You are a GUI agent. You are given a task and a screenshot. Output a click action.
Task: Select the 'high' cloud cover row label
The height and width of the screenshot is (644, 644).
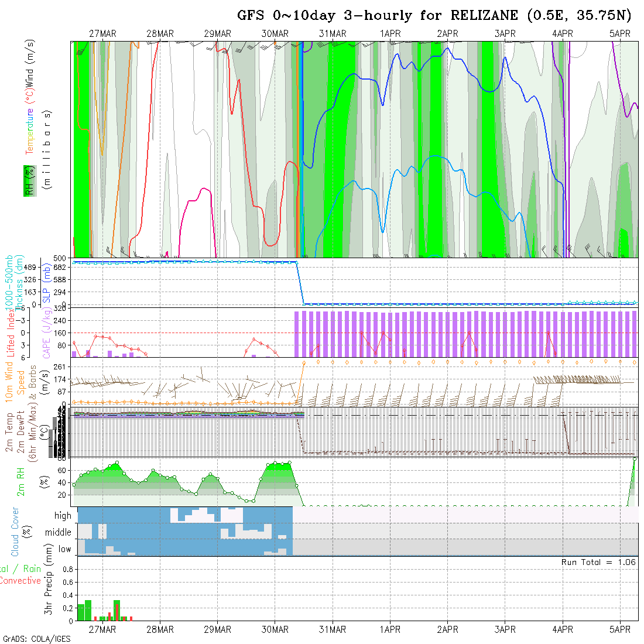(63, 516)
